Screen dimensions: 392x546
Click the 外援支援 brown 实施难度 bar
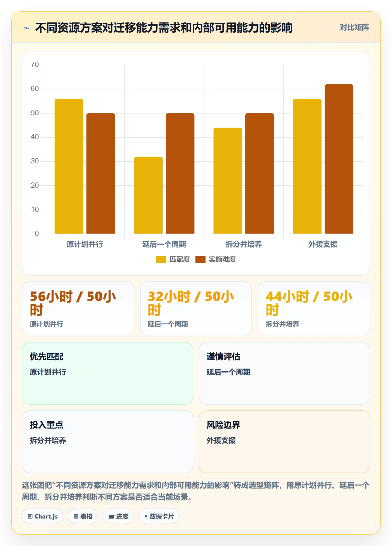(x=339, y=159)
